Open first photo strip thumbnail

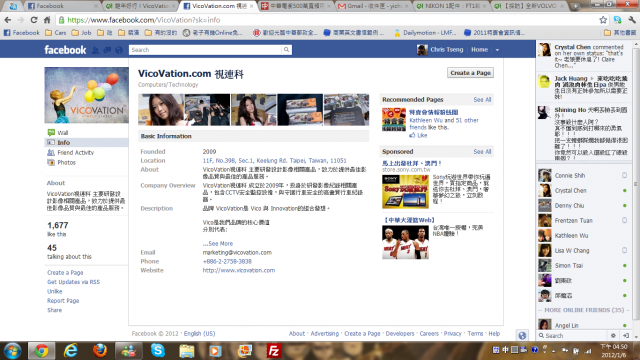[161, 110]
